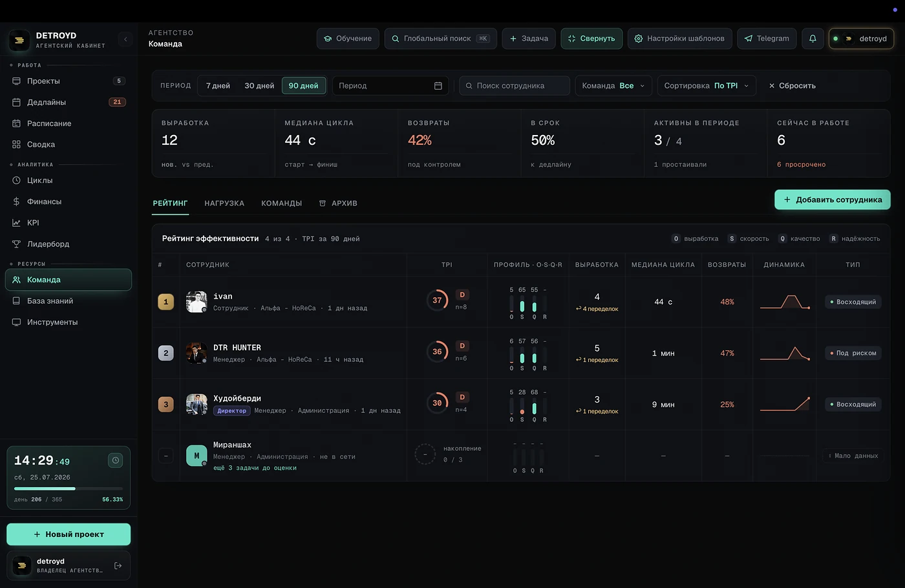Switch to the Нагрузка tab
Viewport: 905px width, 588px height.
coord(224,203)
